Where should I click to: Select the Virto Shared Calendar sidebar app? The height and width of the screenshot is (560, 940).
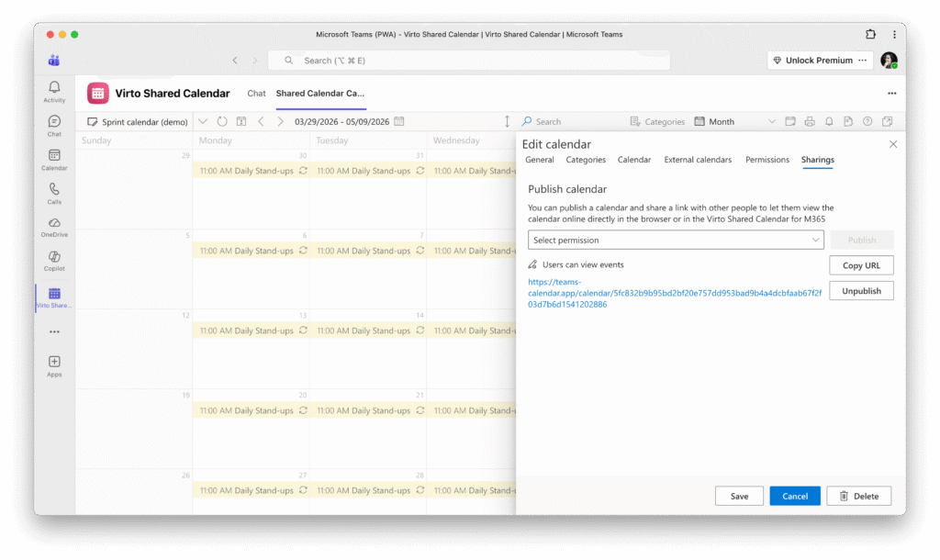(54, 297)
